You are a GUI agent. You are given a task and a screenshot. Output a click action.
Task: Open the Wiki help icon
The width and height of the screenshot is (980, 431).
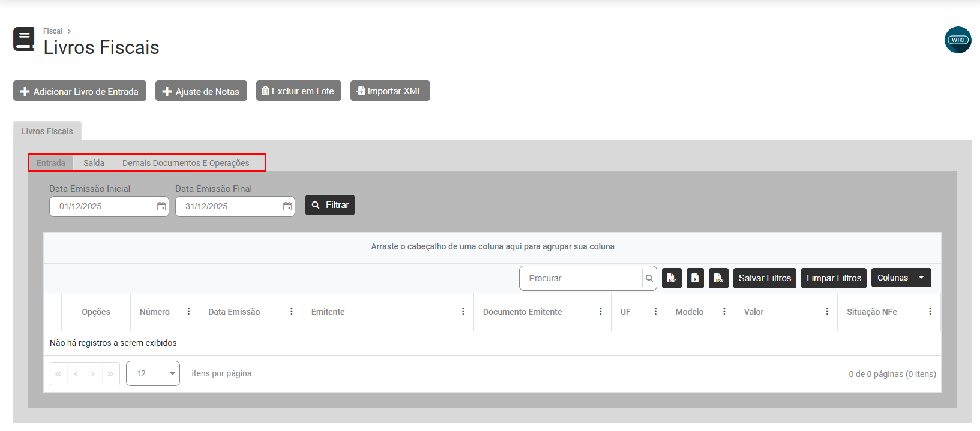click(958, 40)
